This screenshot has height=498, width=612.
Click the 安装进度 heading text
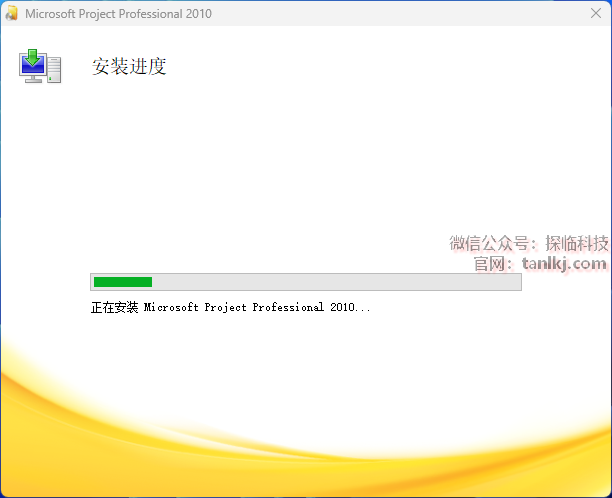[129, 66]
